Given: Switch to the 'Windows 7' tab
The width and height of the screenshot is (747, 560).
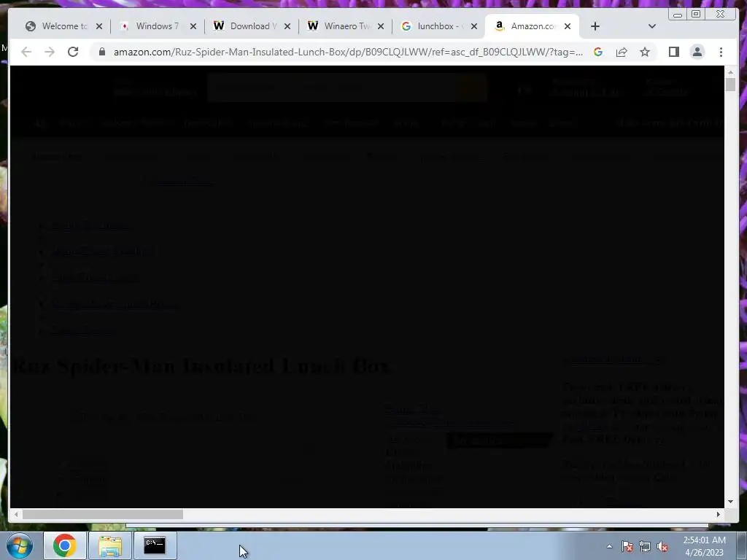Looking at the screenshot, I should (158, 26).
